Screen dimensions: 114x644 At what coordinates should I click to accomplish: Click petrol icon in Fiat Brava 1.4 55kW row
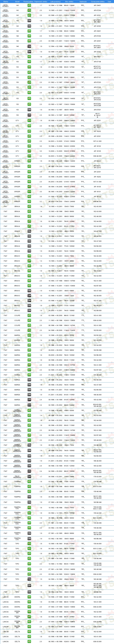(x=29, y=206)
